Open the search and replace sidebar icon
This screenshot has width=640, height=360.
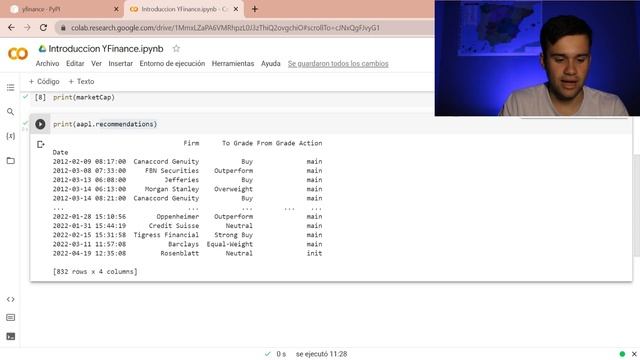click(x=11, y=111)
